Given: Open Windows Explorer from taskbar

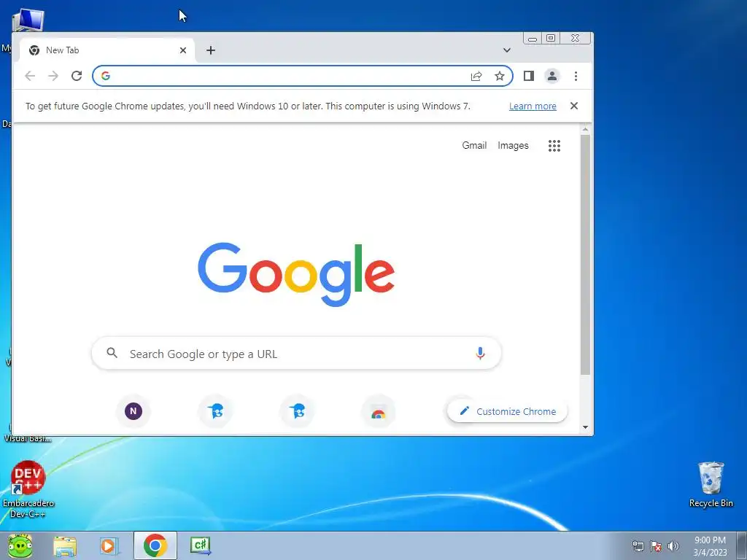Looking at the screenshot, I should [x=65, y=545].
